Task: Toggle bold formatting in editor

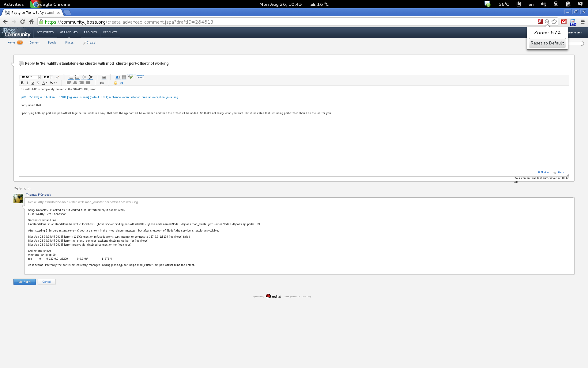Action: tap(22, 83)
